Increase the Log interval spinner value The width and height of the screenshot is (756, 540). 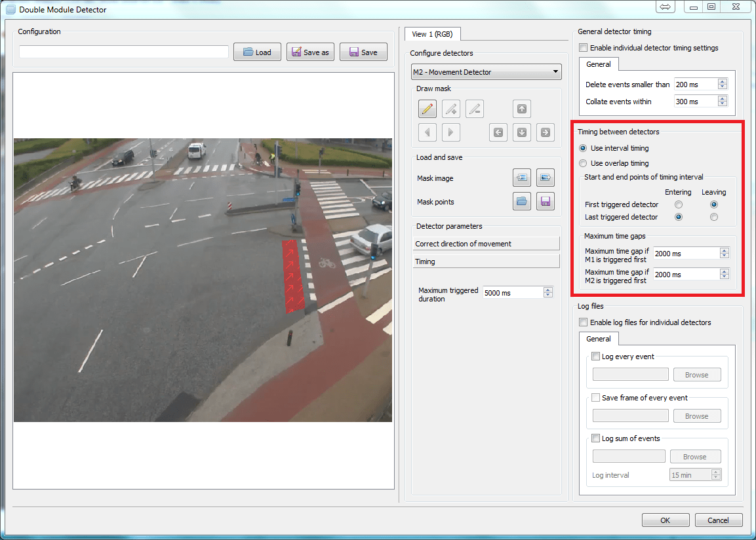click(x=716, y=472)
